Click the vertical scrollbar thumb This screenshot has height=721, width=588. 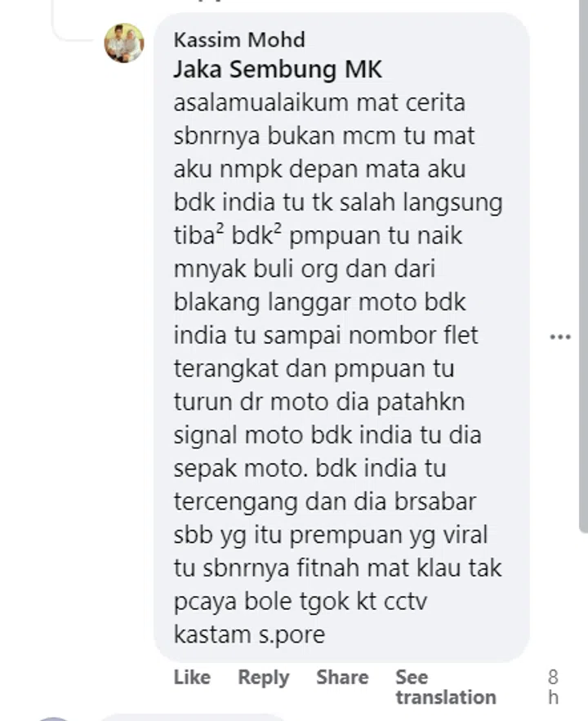(583, 267)
